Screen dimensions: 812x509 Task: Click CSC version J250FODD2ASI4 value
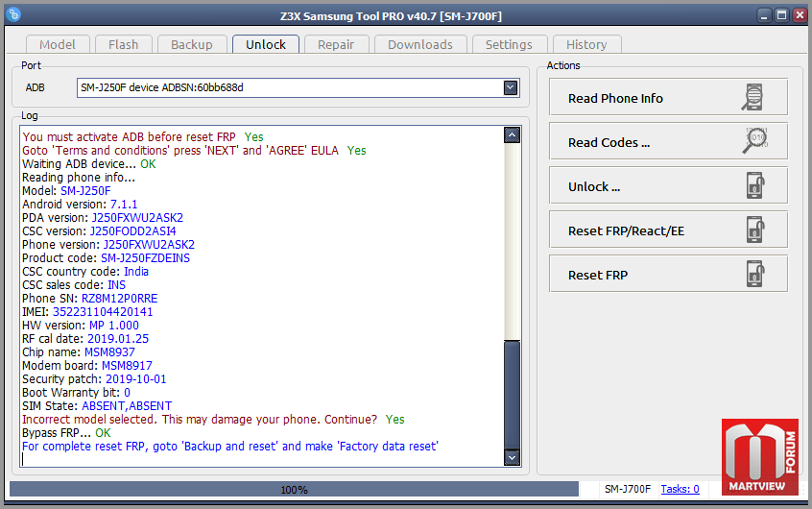133,231
